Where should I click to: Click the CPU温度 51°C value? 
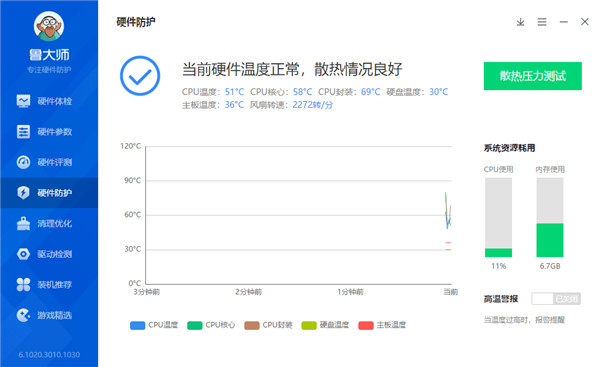point(234,92)
